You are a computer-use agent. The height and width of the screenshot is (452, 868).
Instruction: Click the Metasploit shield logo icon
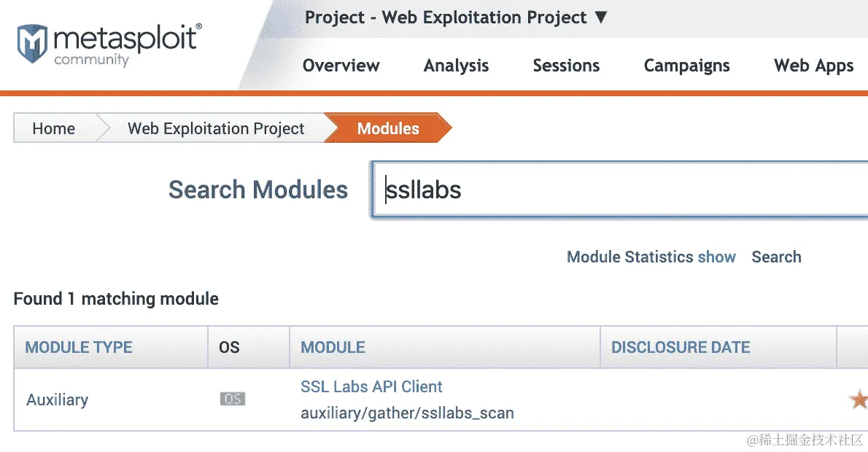click(32, 43)
